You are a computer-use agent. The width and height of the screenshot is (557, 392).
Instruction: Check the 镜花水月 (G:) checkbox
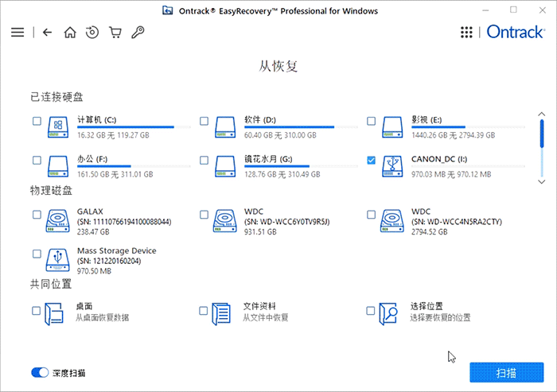[x=204, y=160]
